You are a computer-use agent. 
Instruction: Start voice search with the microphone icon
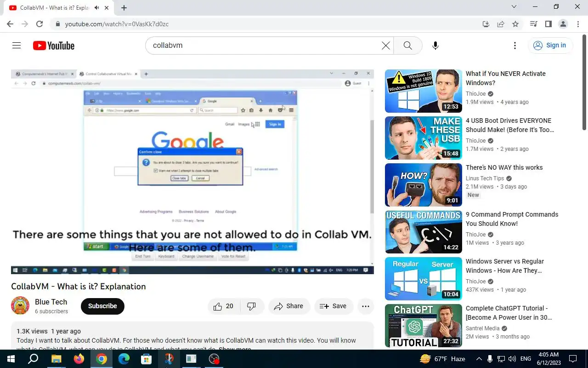(x=435, y=46)
